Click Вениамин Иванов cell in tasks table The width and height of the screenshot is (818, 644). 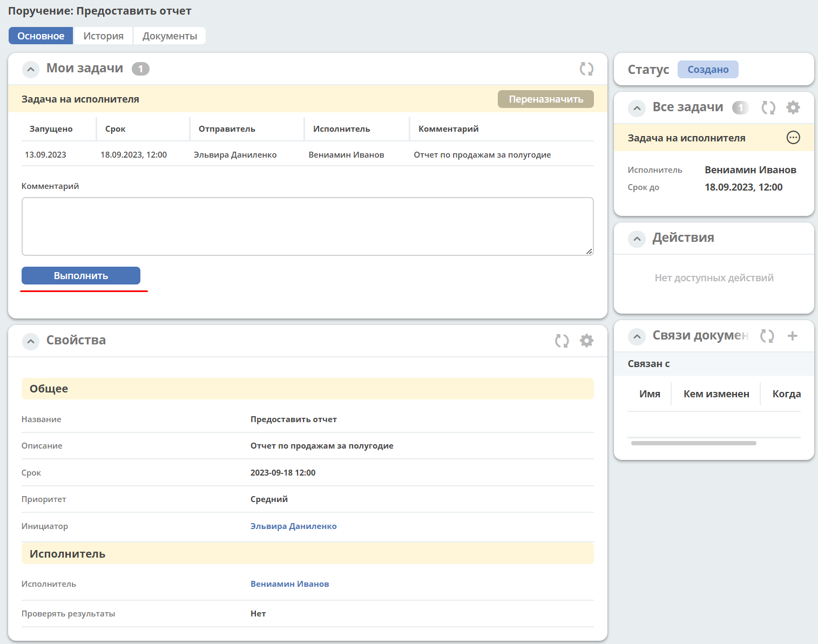[346, 155]
